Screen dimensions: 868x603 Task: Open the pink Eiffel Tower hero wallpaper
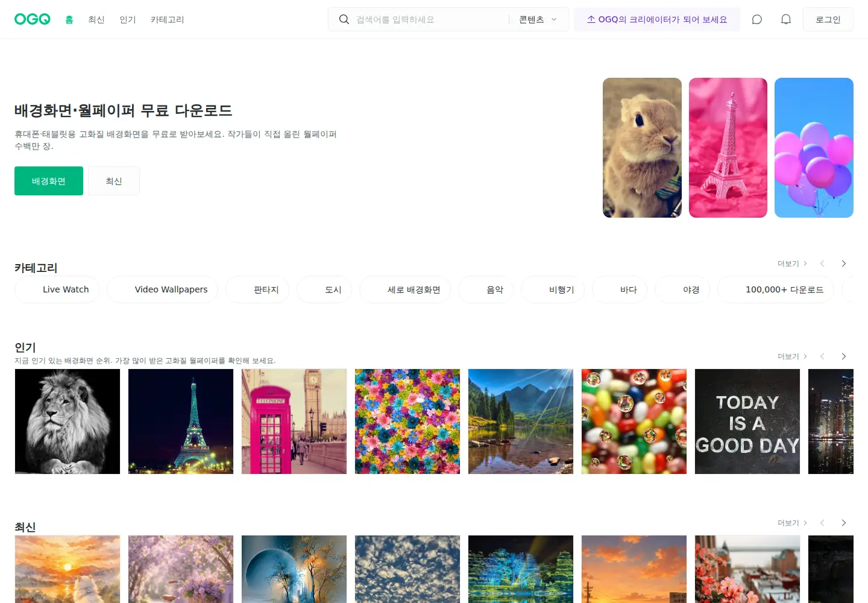coord(728,148)
